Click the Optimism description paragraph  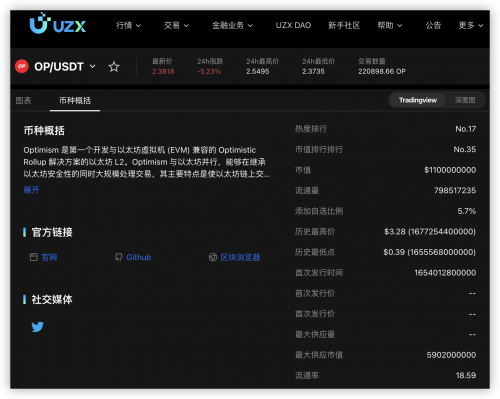147,162
